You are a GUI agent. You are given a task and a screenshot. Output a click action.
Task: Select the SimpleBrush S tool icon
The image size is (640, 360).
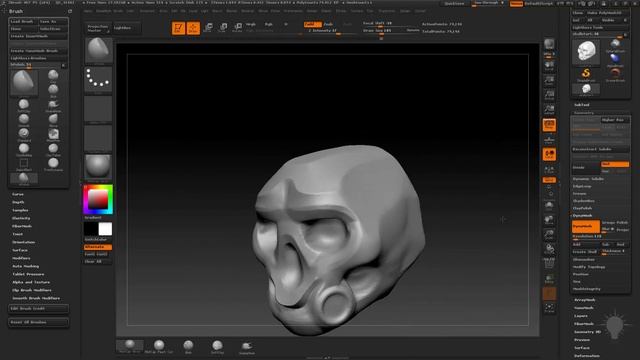point(586,74)
